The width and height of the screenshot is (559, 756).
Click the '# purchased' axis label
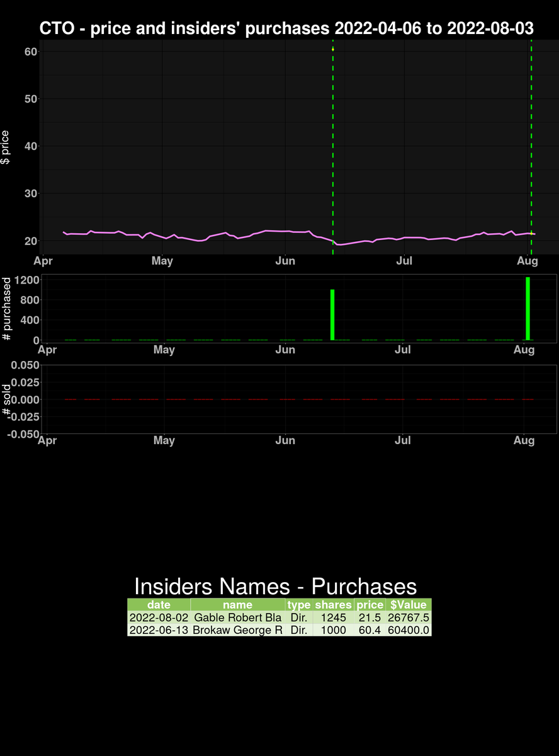click(x=6, y=309)
